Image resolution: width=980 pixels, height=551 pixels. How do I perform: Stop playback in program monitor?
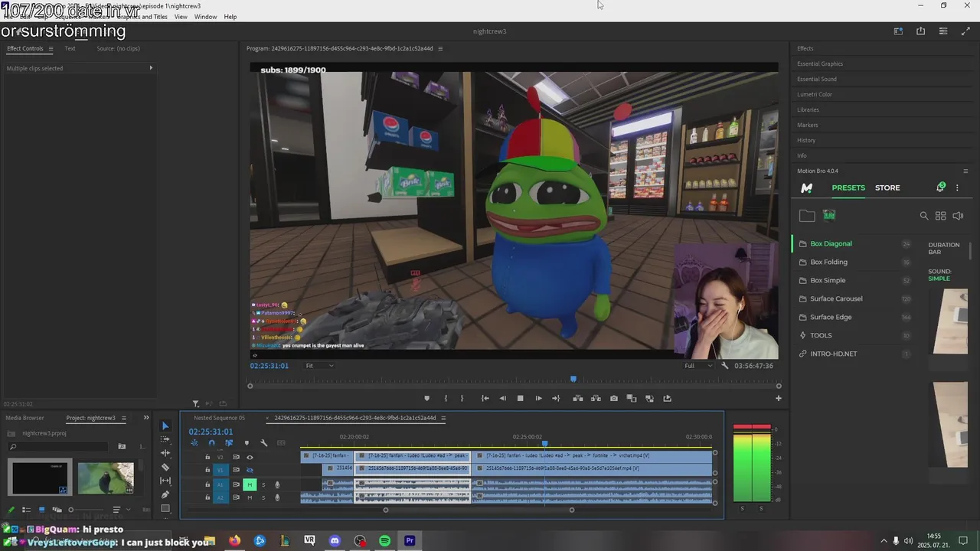click(x=521, y=398)
